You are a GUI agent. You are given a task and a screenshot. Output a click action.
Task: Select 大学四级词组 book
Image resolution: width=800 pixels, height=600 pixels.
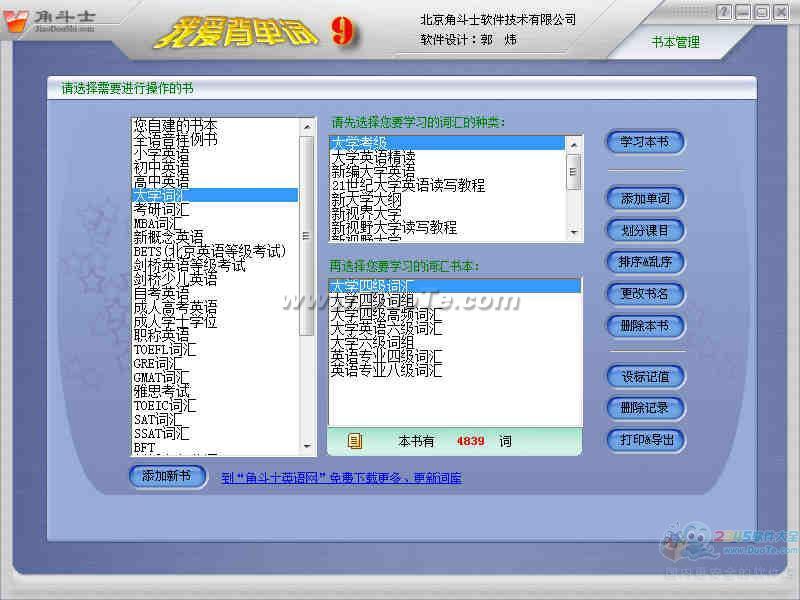pyautogui.click(x=455, y=300)
